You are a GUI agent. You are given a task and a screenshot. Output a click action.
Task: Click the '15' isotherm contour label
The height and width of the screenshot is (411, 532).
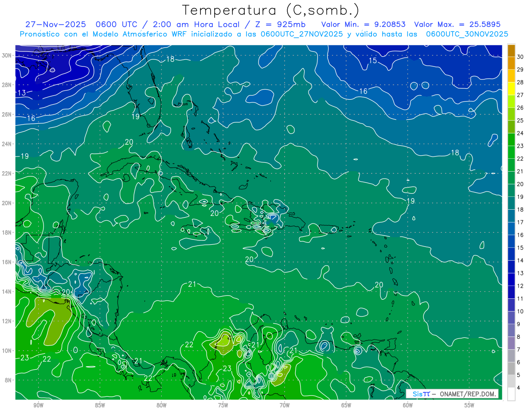click(373, 60)
